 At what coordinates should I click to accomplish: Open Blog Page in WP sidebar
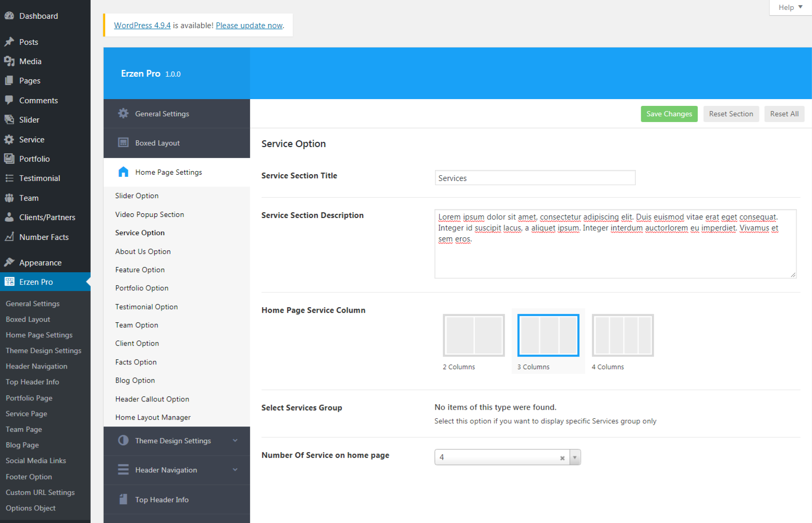[x=22, y=445]
